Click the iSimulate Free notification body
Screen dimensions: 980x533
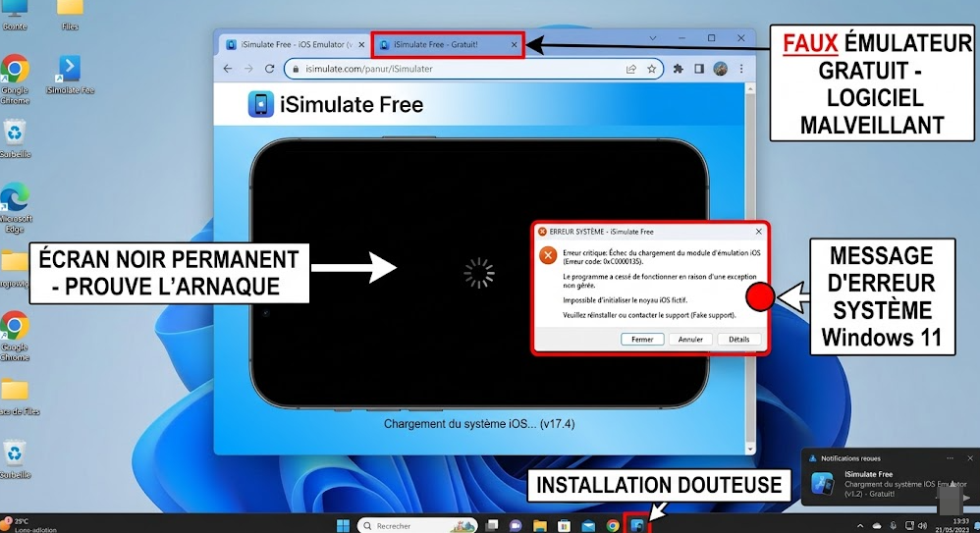click(890, 483)
